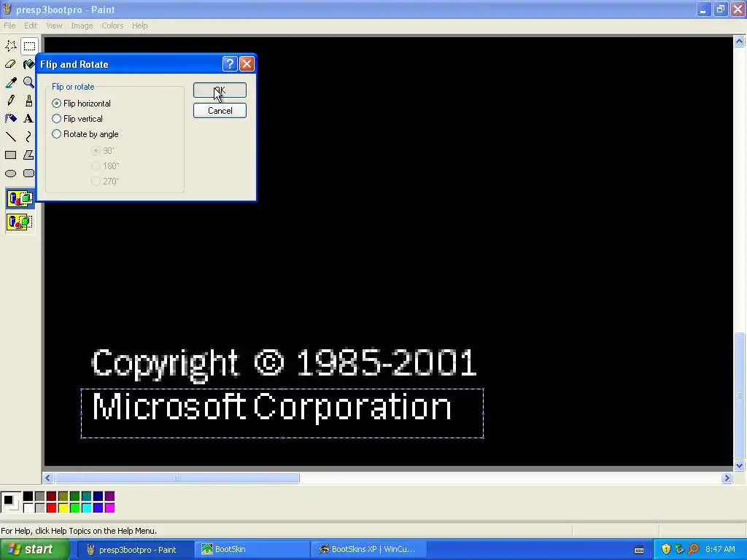747x560 pixels.
Task: Click the presp3bootpro Paint taskbar button
Action: click(x=135, y=550)
